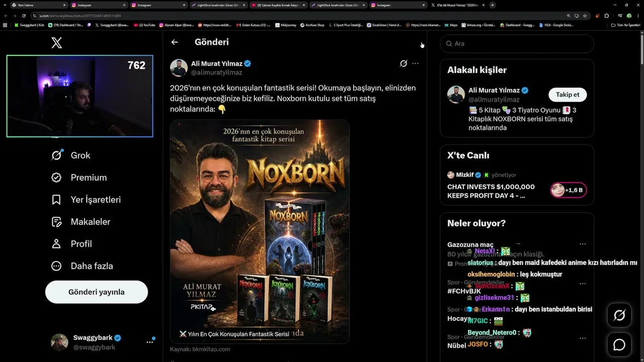Image resolution: width=644 pixels, height=362 pixels.
Task: Open the zoom magnifier in address bar
Action: (569, 16)
